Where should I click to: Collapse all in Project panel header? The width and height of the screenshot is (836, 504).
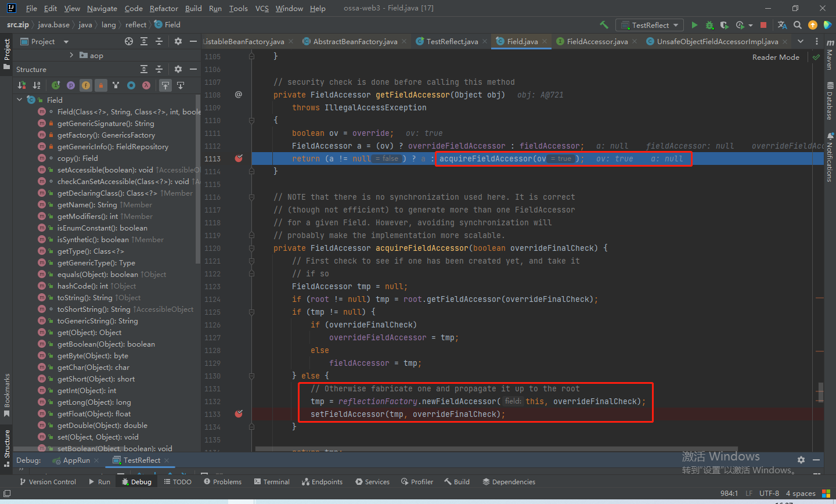(159, 41)
